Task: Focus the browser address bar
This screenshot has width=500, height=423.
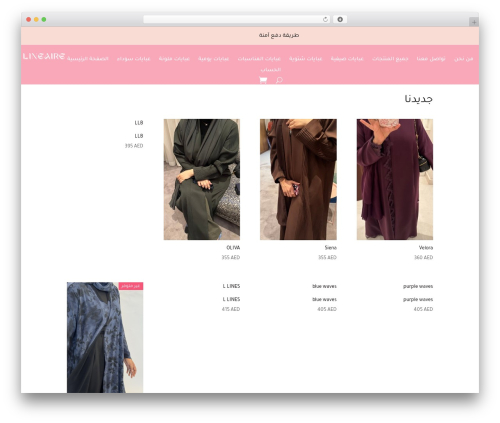Action: 237,20
